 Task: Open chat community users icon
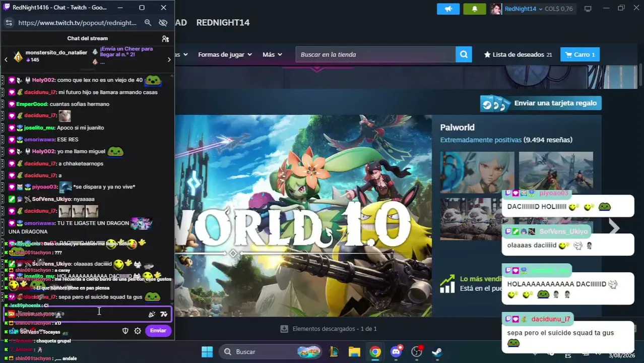165,39
